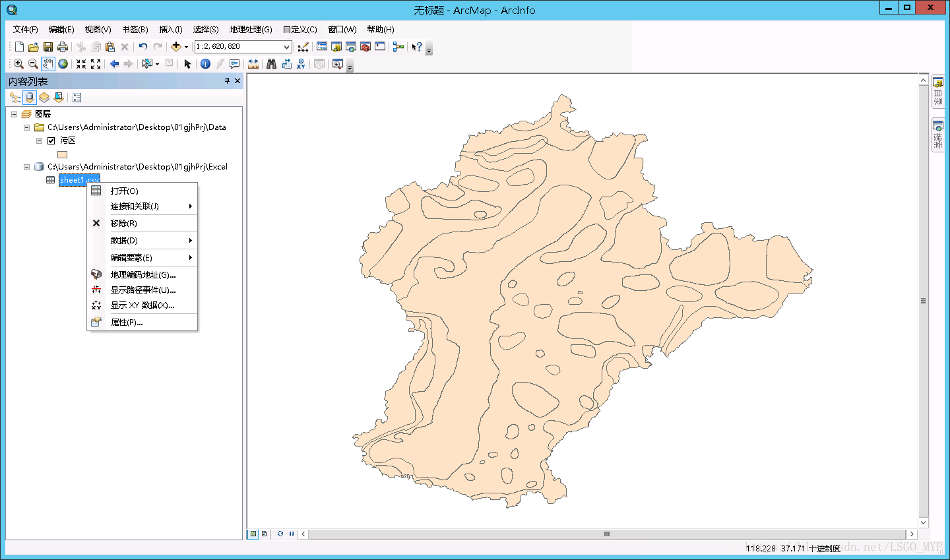Activate the Pan hand tool

[x=48, y=64]
